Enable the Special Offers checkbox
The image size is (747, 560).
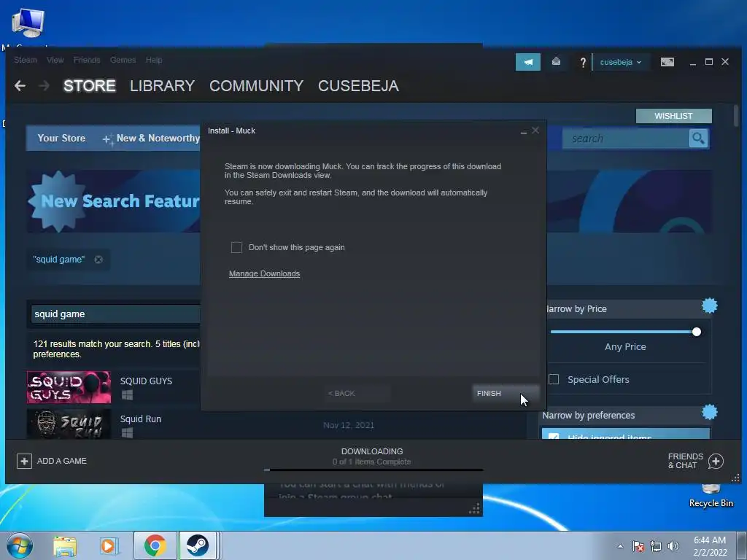(x=554, y=379)
